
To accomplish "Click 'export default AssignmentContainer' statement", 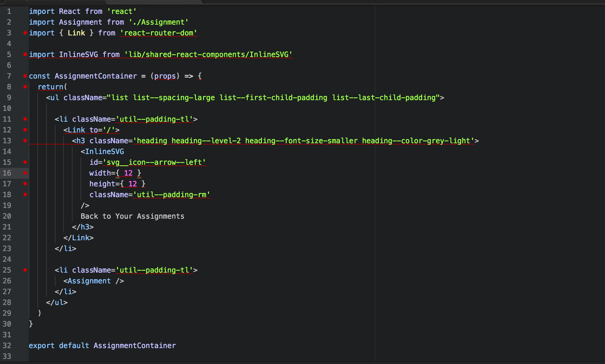I will click(102, 346).
